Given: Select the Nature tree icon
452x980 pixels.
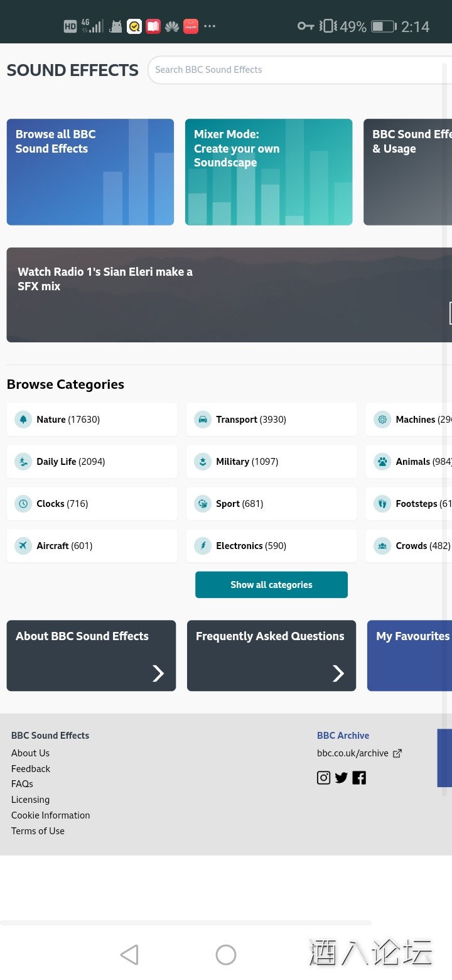Looking at the screenshot, I should click(23, 420).
